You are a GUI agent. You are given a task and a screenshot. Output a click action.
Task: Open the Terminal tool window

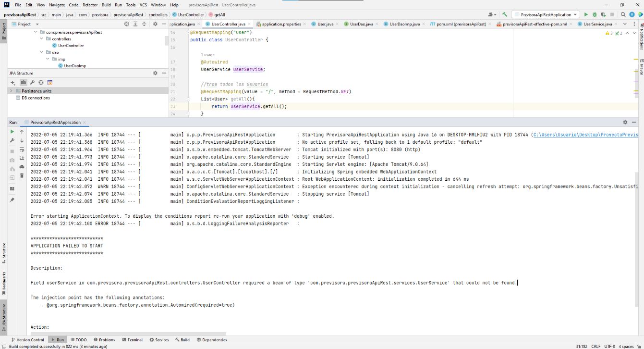coord(133,339)
